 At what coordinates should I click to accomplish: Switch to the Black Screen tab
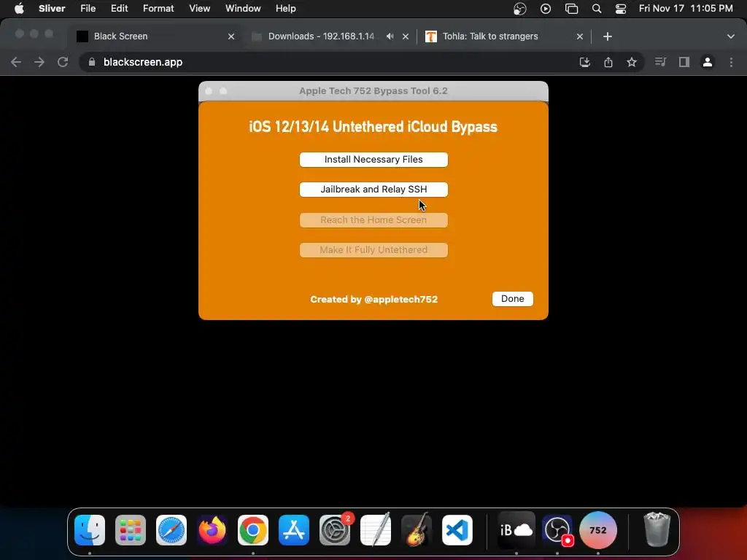[155, 36]
